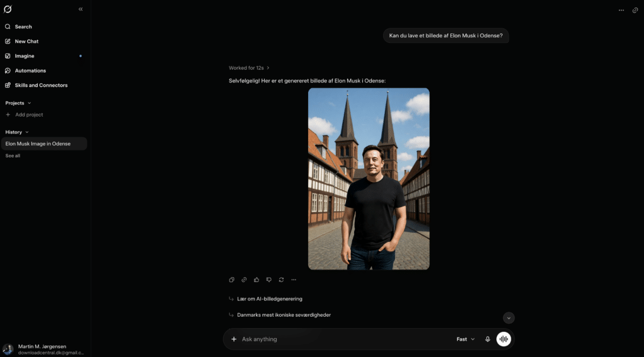
Task: Open more actions below the response
Action: tap(294, 280)
